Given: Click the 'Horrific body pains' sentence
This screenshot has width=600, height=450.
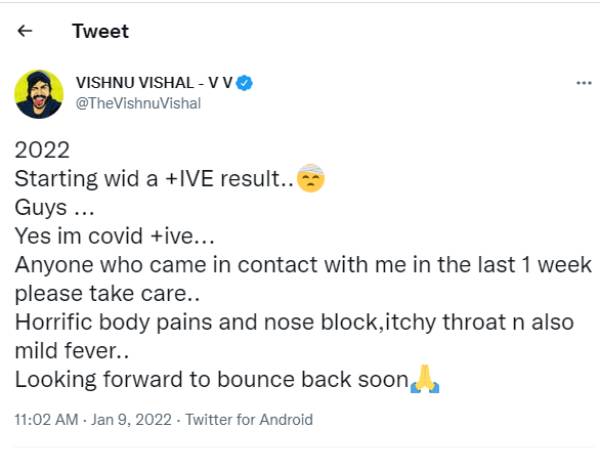Looking at the screenshot, I should (294, 322).
